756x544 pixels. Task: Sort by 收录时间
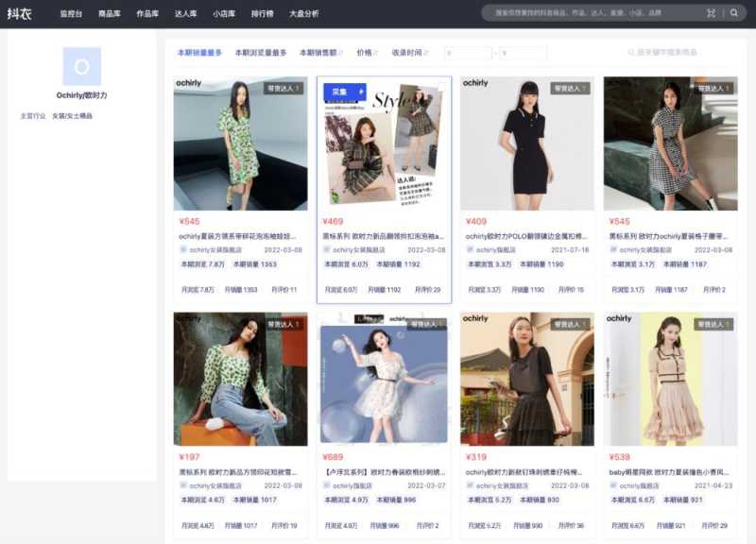point(409,53)
